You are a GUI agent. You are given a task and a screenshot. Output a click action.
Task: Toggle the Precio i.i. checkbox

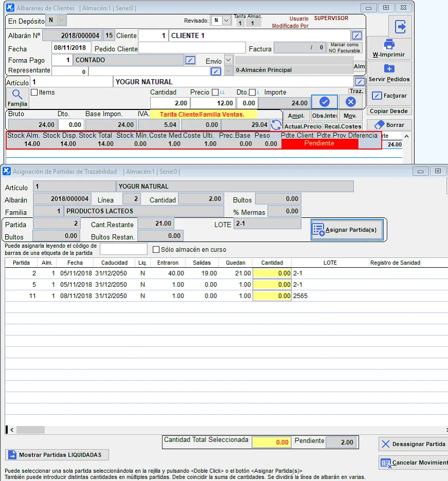215,92
